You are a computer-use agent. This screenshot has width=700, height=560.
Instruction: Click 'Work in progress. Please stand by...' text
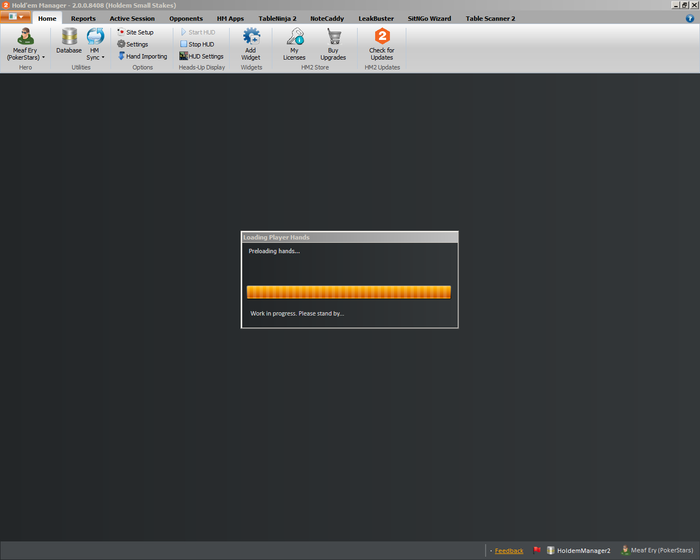[297, 313]
